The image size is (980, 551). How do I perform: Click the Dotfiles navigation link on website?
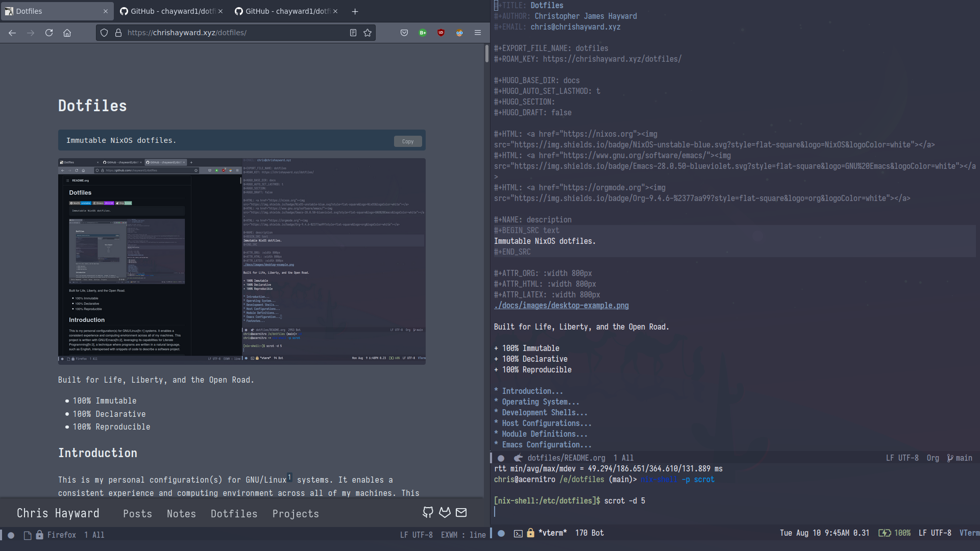(x=234, y=513)
